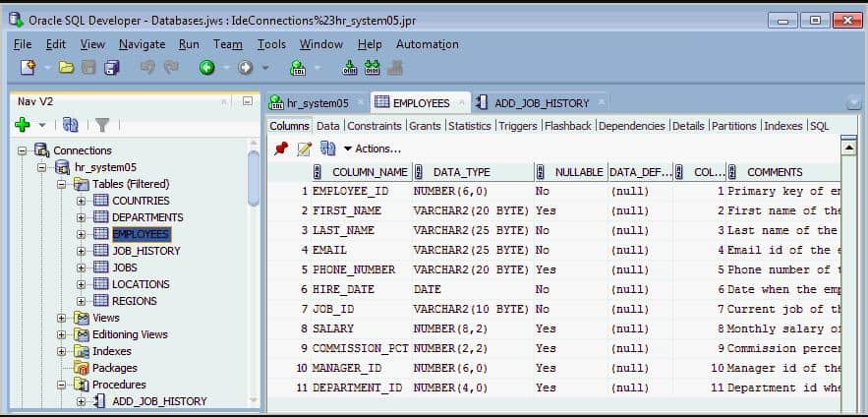
Task: Collapse the hr_system05 connection node
Action: point(41,166)
